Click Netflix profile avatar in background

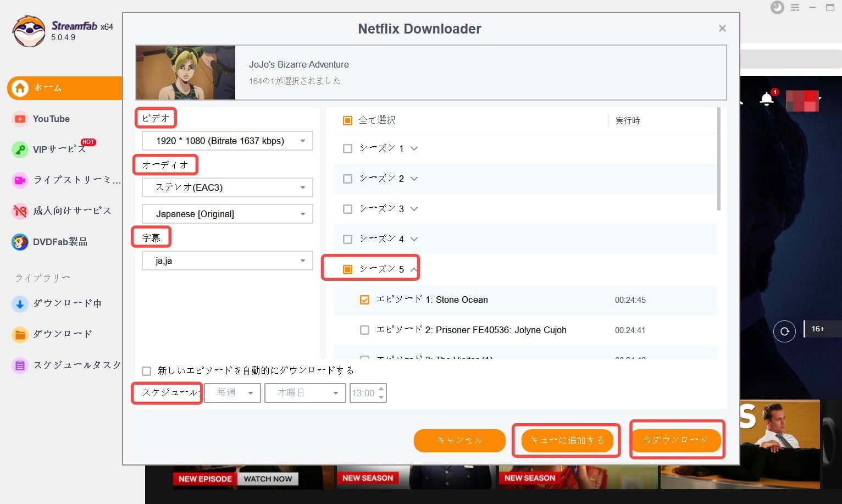click(802, 101)
